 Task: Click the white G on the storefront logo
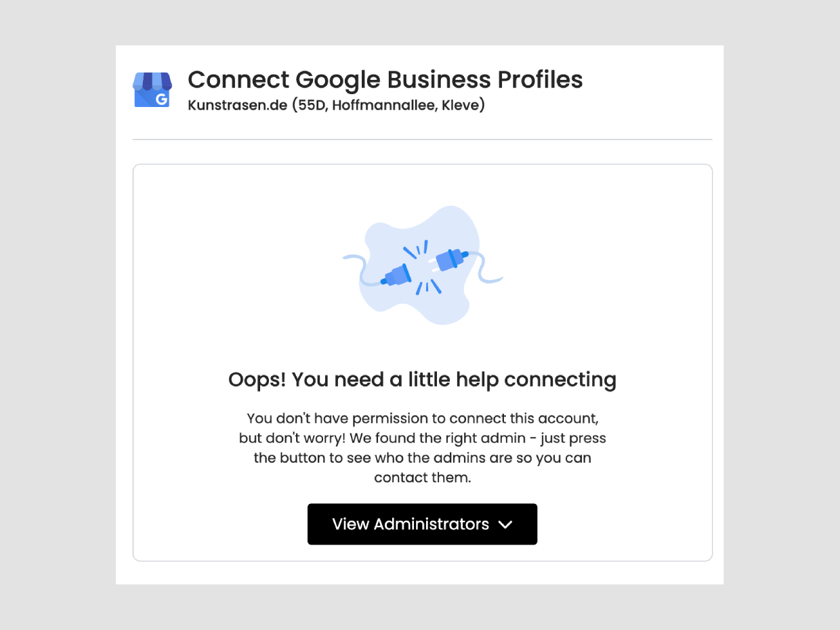pyautogui.click(x=161, y=99)
